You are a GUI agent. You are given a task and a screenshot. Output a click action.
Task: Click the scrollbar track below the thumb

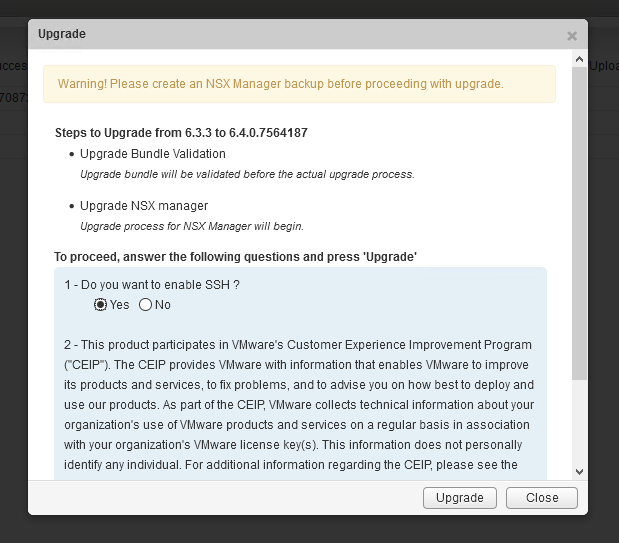pyautogui.click(x=579, y=422)
